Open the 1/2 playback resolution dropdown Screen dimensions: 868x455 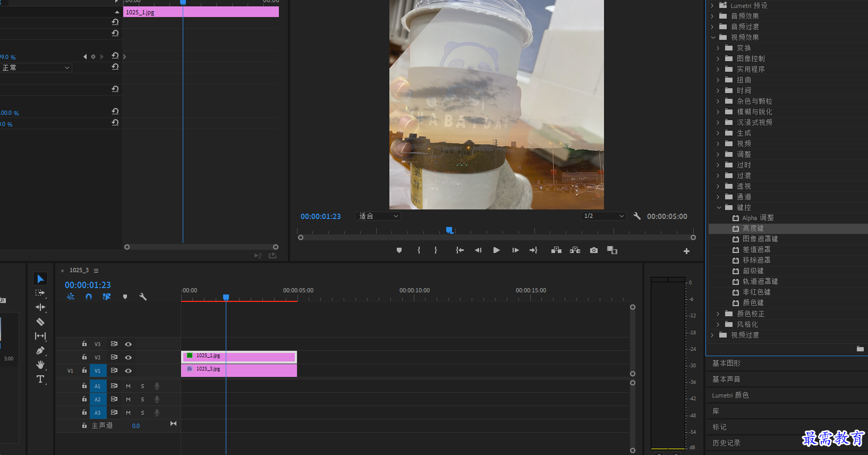[603, 216]
